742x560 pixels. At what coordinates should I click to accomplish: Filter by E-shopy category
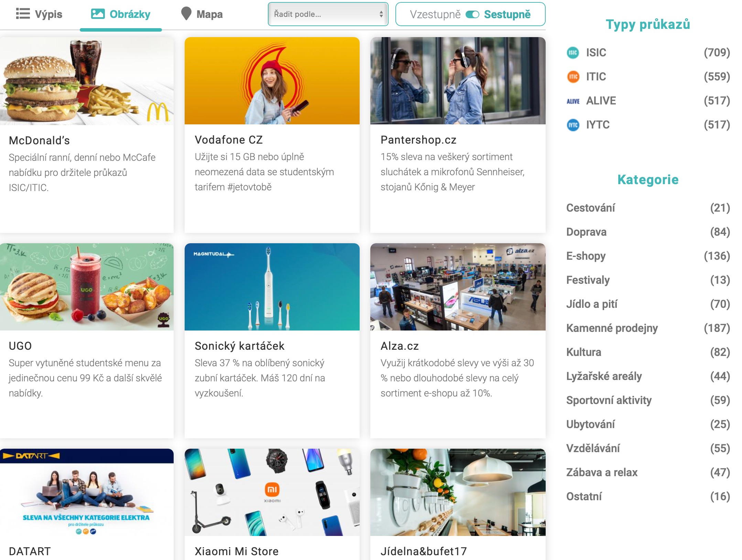pyautogui.click(x=586, y=256)
